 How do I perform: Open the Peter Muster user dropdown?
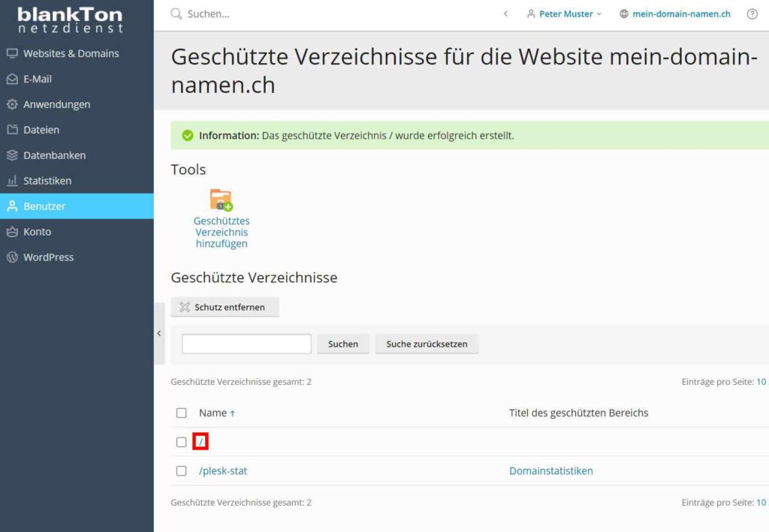pyautogui.click(x=565, y=14)
